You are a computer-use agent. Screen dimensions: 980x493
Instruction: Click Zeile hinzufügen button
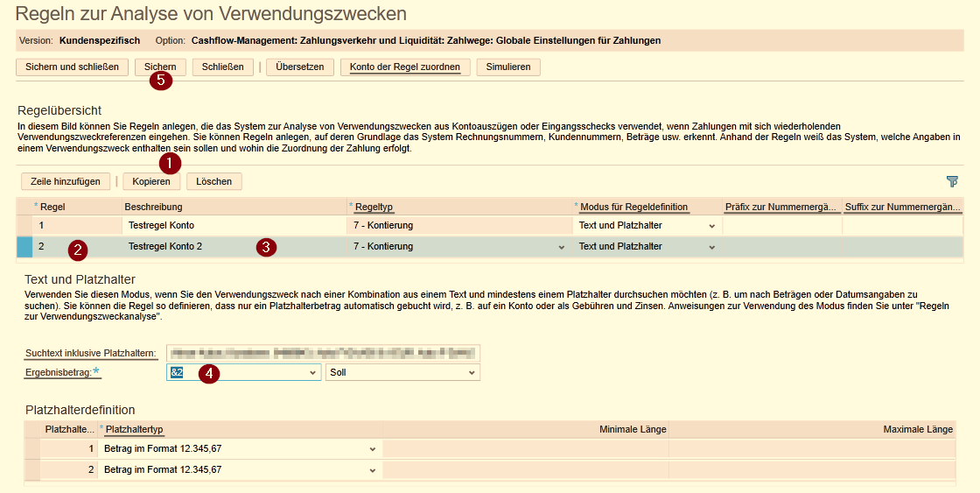tap(66, 181)
